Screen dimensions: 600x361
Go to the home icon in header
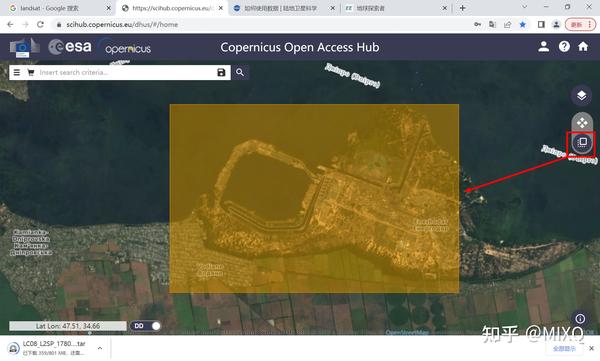(x=583, y=47)
